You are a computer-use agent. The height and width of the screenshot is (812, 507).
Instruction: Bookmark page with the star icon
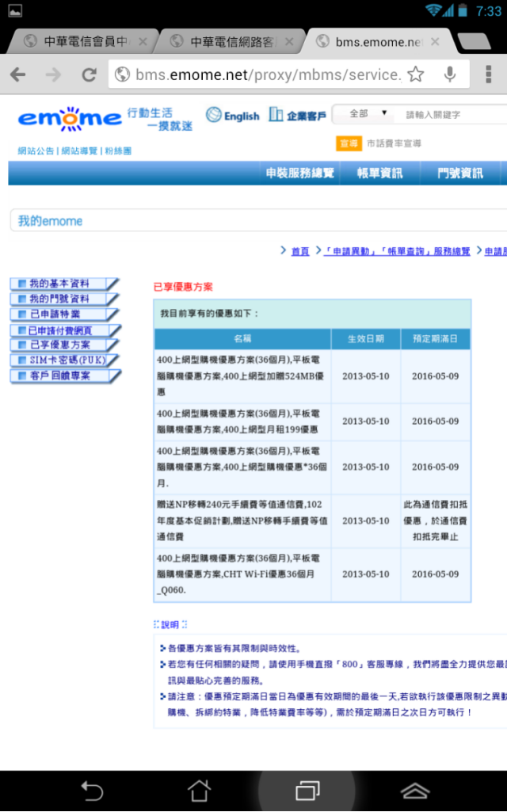(415, 74)
